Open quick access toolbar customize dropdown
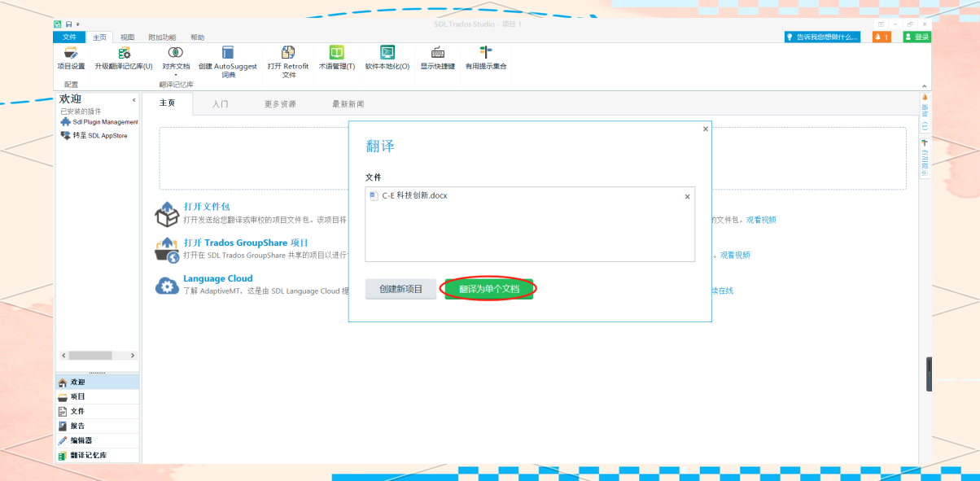980x481 pixels. click(77, 24)
